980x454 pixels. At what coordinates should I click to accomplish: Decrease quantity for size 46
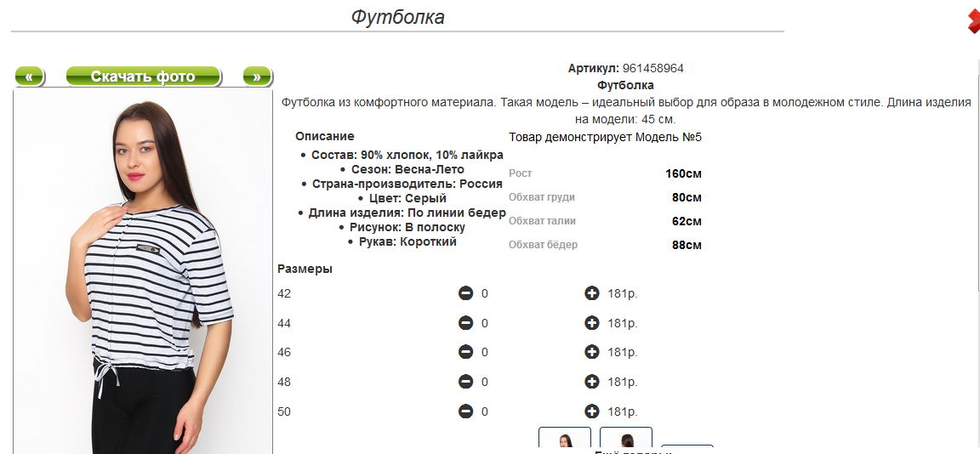[465, 352]
